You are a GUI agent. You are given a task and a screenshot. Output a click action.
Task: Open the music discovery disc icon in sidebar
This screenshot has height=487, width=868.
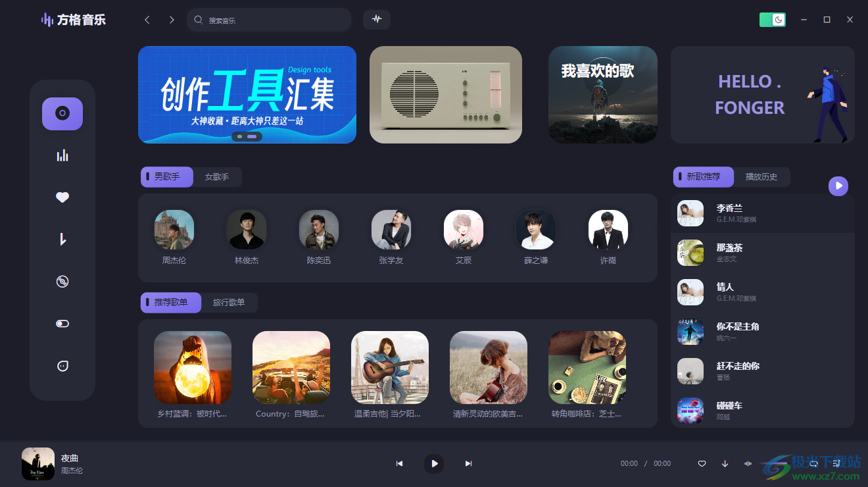62,114
